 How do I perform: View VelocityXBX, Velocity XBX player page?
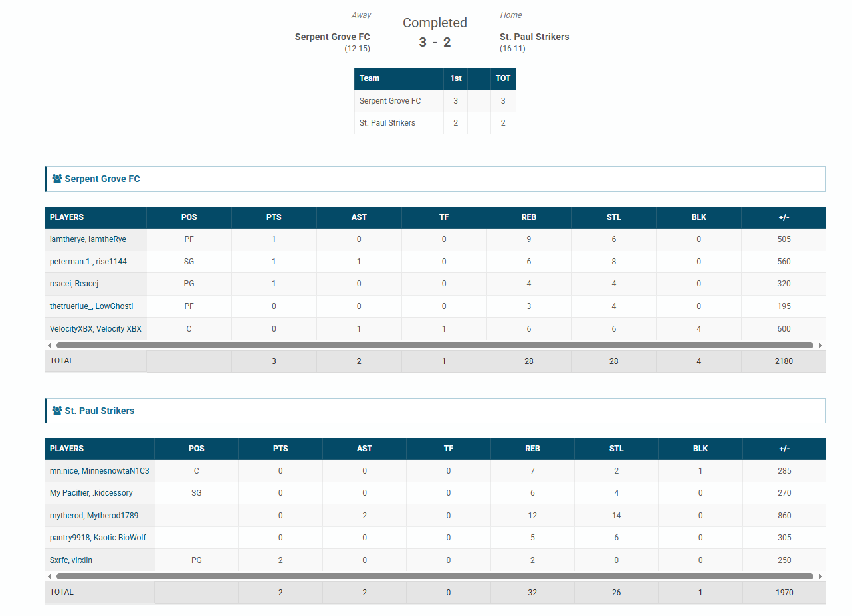click(95, 329)
